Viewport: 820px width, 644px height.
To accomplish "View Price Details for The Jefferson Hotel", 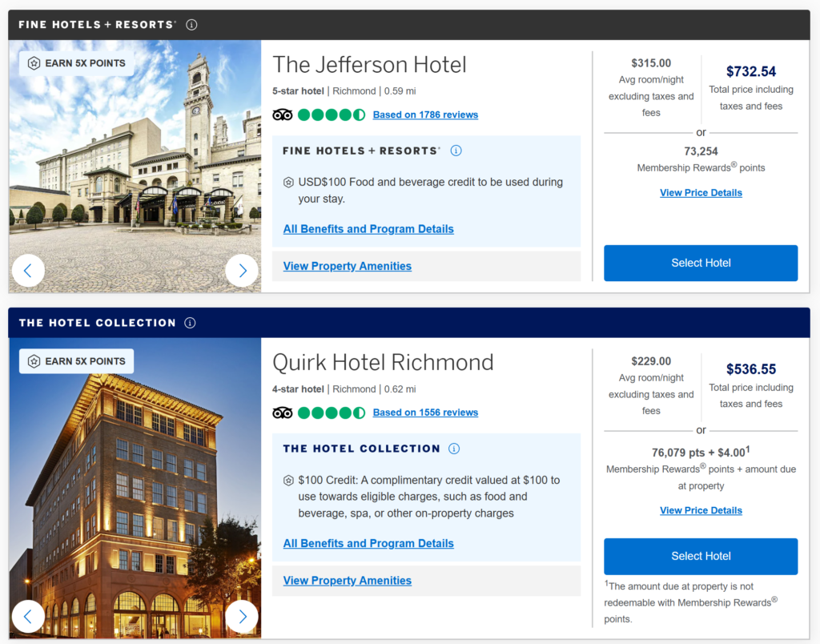I will [701, 193].
